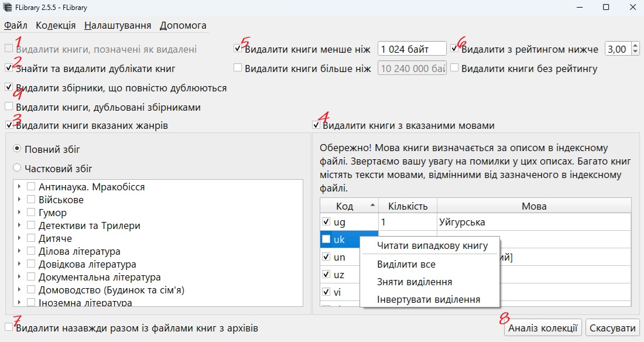Open the Колекція menu
This screenshot has height=342, width=644.
[56, 26]
